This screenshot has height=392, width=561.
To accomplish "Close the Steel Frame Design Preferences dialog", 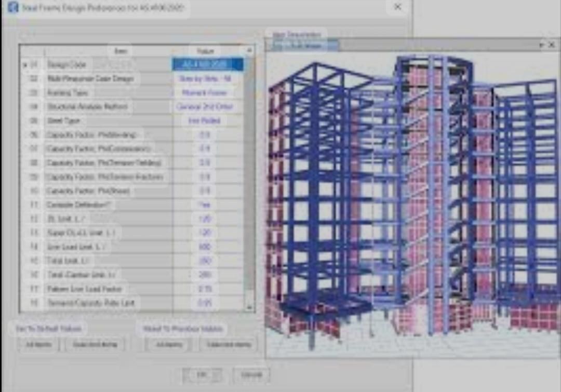I will pyautogui.click(x=397, y=7).
